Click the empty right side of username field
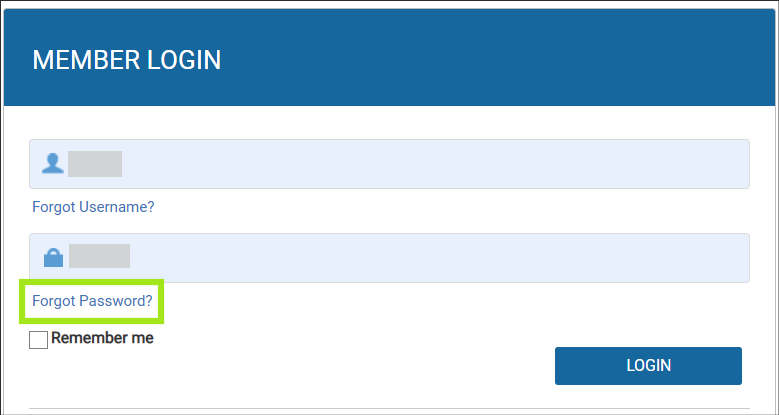 546,164
